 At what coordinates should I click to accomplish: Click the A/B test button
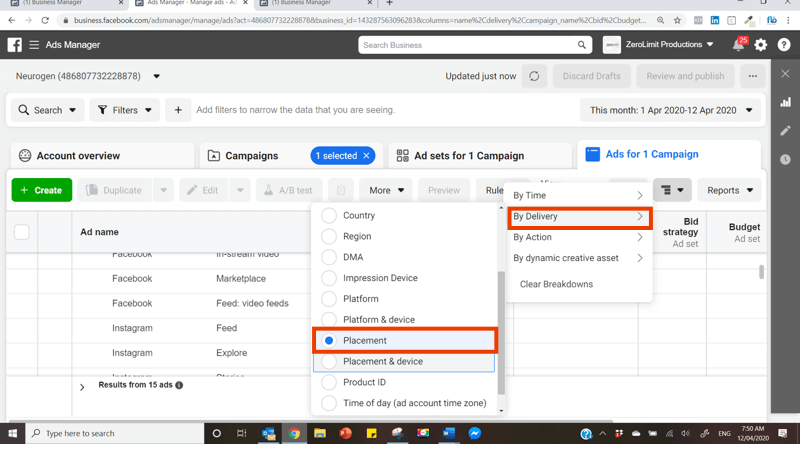click(289, 190)
